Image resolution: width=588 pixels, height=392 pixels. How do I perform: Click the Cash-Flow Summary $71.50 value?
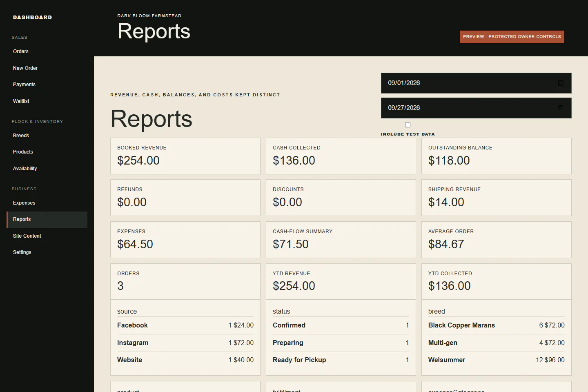(291, 244)
